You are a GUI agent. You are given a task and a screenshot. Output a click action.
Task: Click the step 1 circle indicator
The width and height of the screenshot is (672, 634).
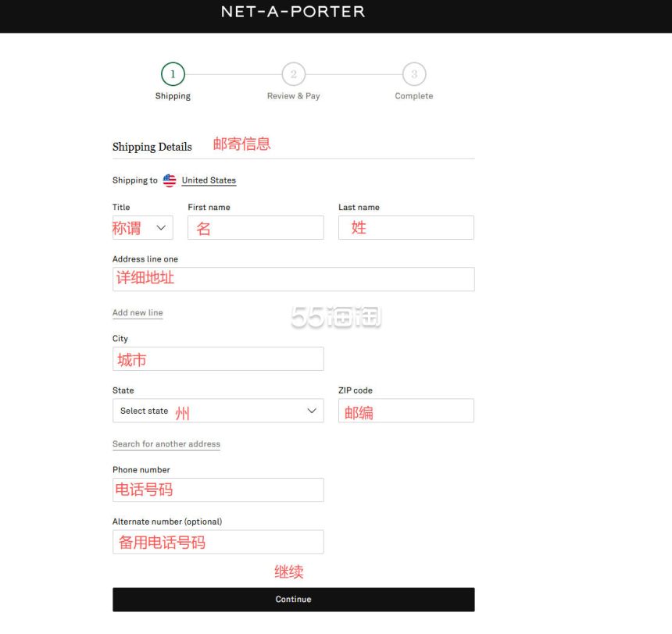173,75
